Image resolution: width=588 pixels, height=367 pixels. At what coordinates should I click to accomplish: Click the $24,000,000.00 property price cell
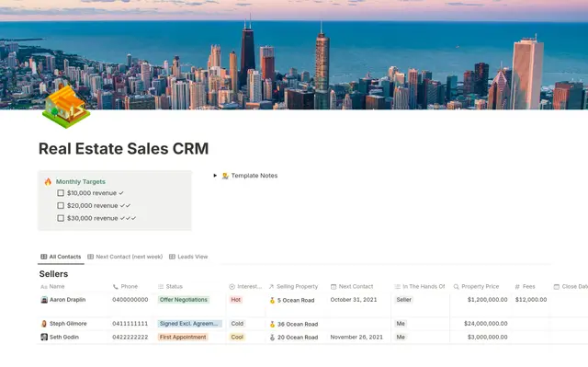click(x=486, y=323)
